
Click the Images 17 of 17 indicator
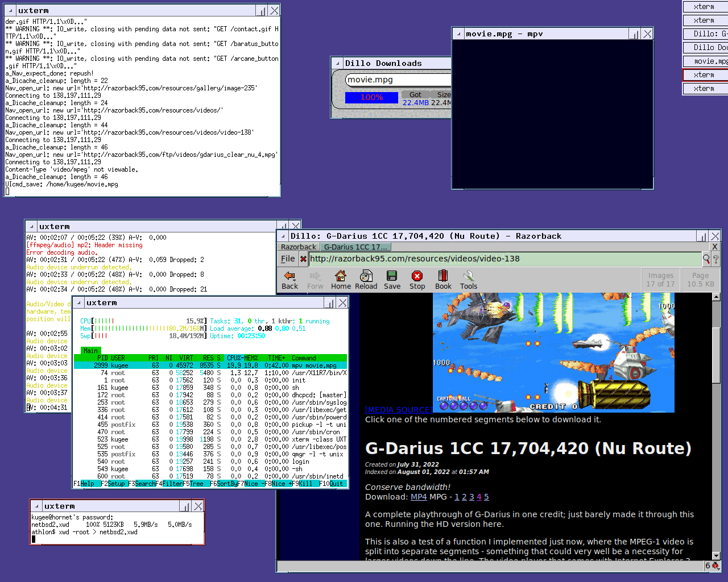[660, 280]
